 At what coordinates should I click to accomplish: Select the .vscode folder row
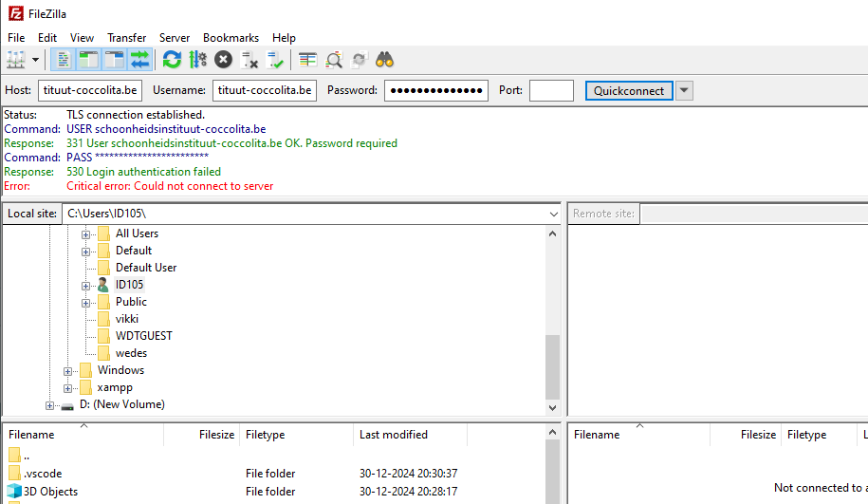274,474
